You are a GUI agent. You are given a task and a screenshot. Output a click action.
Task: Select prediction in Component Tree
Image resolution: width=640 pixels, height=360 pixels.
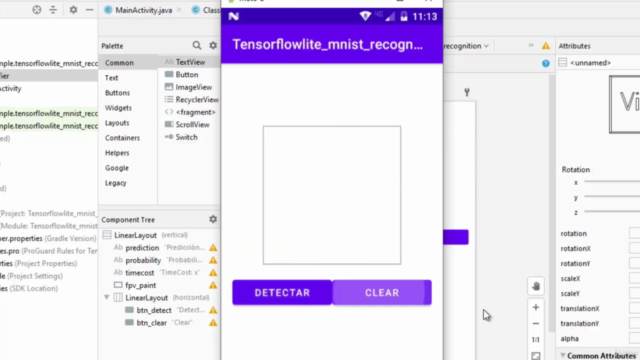(142, 248)
